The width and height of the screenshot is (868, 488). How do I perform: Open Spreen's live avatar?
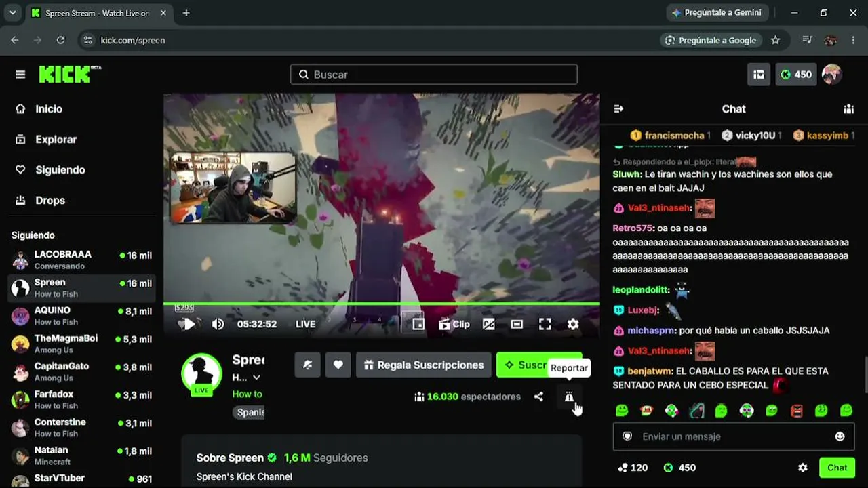click(x=201, y=374)
